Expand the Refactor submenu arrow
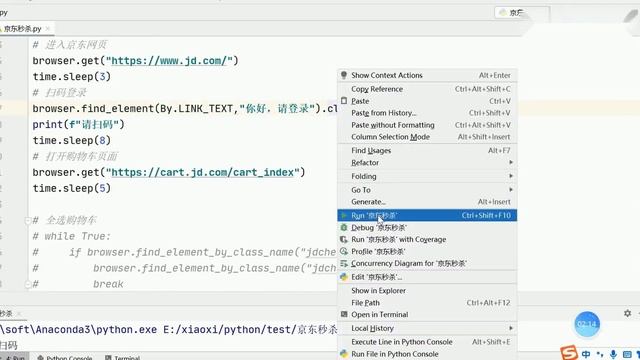This screenshot has width=640, height=360. (511, 162)
